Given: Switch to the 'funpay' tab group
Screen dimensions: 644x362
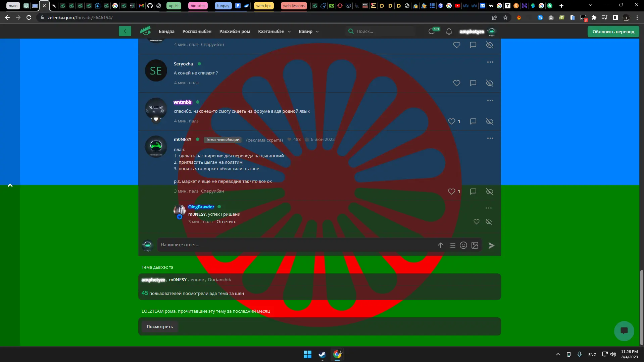Looking at the screenshot, I should click(223, 6).
